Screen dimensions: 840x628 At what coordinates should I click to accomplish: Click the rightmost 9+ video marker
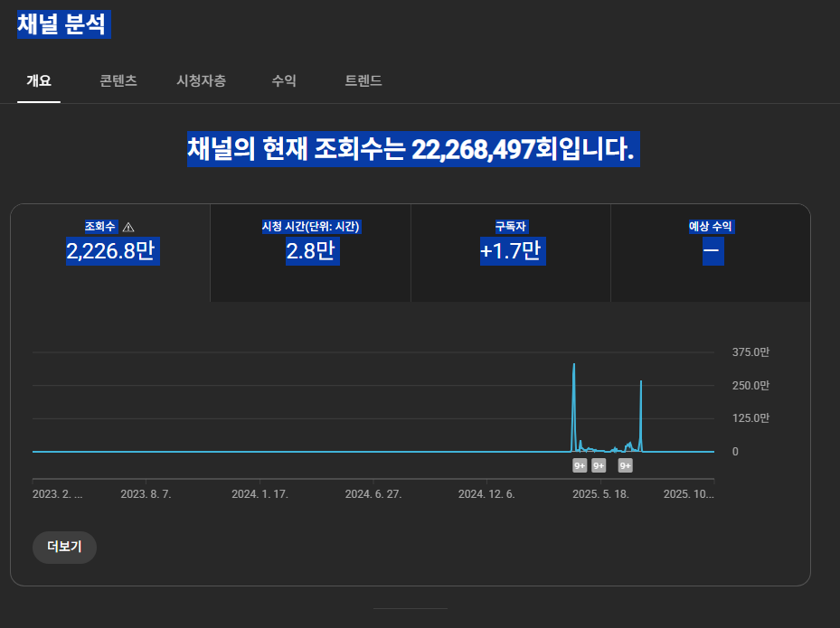[x=625, y=465]
